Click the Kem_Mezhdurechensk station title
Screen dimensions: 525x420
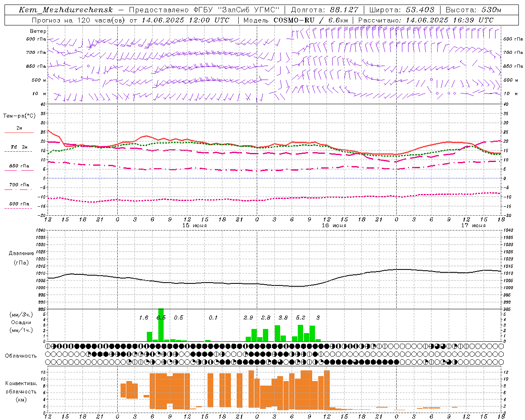[66, 10]
